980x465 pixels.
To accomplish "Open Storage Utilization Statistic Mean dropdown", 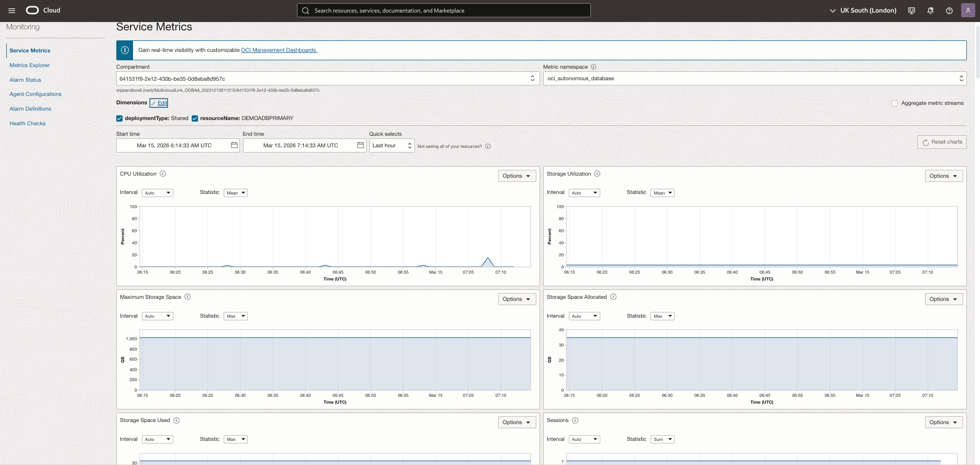I will point(663,193).
